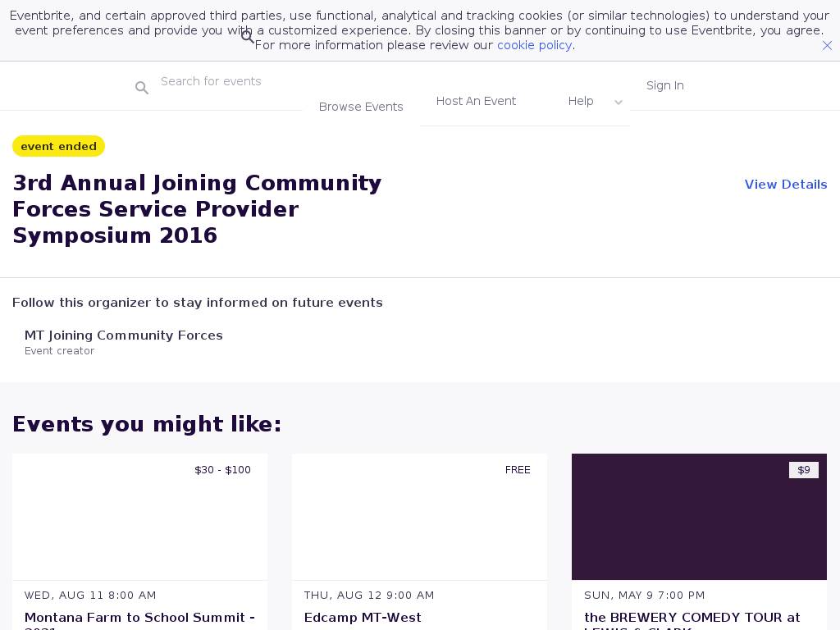Expand the chevron next to Help

pos(619,103)
